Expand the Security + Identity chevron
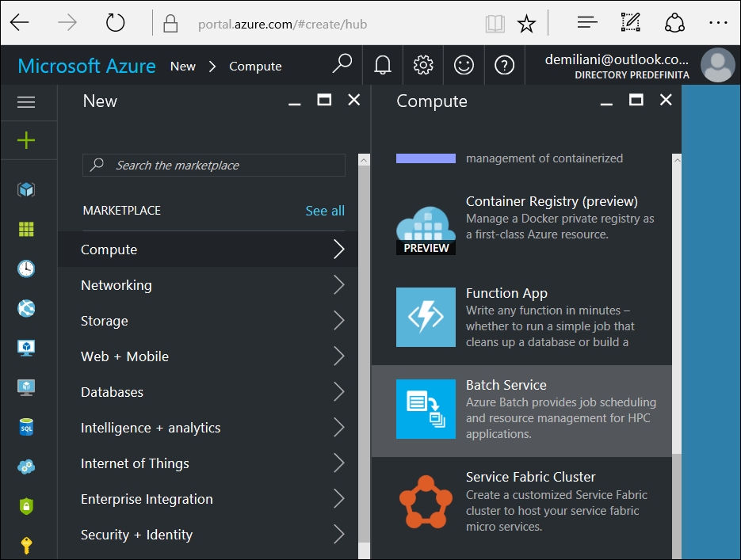This screenshot has height=560, width=741. tap(339, 535)
